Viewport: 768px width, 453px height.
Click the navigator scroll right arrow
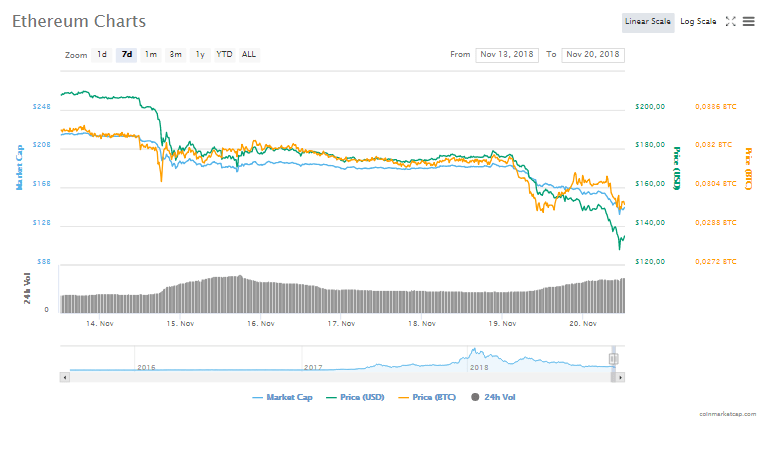[620, 378]
